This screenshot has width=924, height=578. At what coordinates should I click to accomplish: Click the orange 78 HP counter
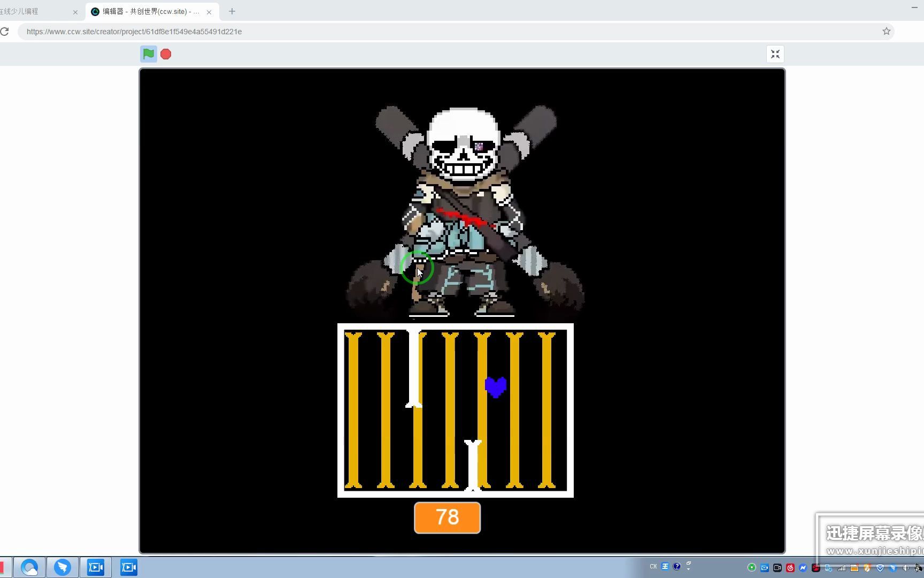(x=448, y=518)
